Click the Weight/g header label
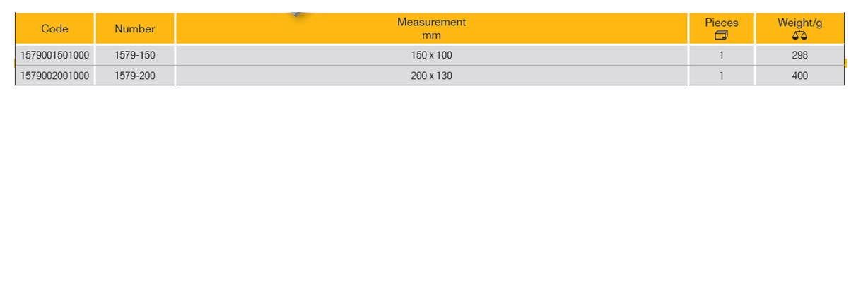 click(x=799, y=23)
